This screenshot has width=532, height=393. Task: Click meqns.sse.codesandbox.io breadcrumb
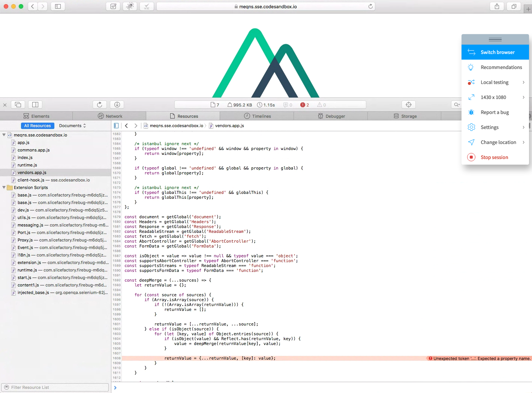pyautogui.click(x=174, y=126)
